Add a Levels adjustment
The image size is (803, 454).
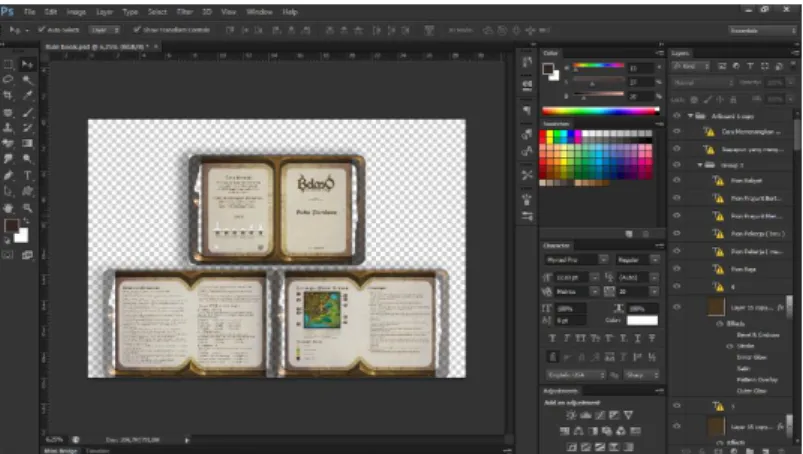pyautogui.click(x=585, y=415)
